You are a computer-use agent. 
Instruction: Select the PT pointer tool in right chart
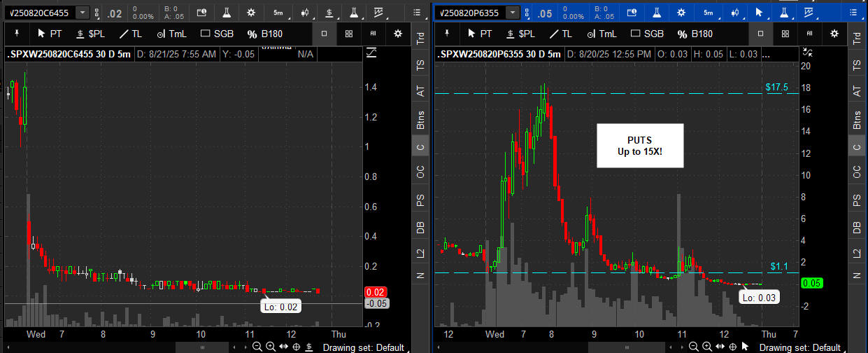480,34
